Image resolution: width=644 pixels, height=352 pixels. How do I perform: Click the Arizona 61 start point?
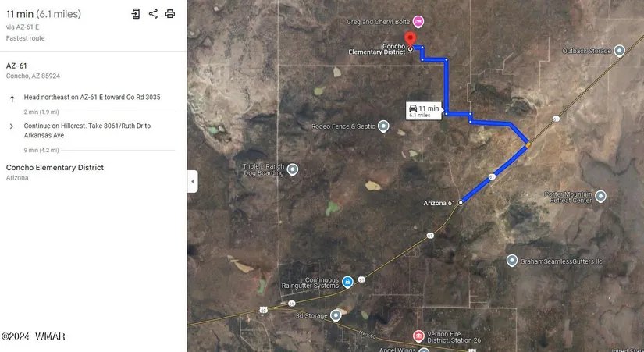[461, 202]
